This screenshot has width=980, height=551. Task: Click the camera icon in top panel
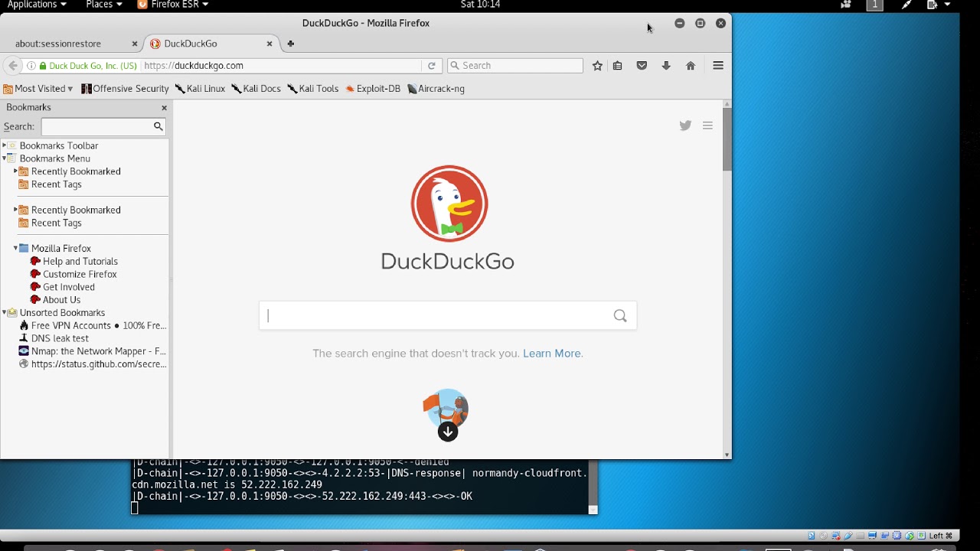(846, 5)
